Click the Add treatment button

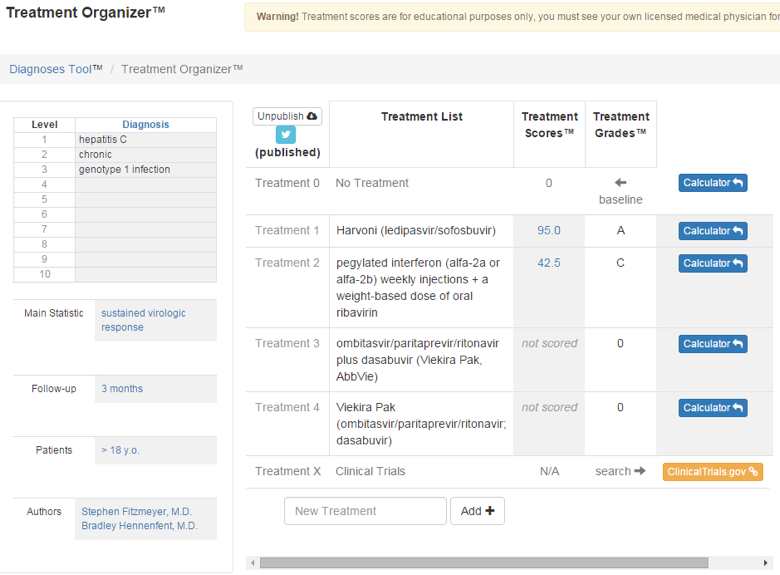tap(477, 511)
